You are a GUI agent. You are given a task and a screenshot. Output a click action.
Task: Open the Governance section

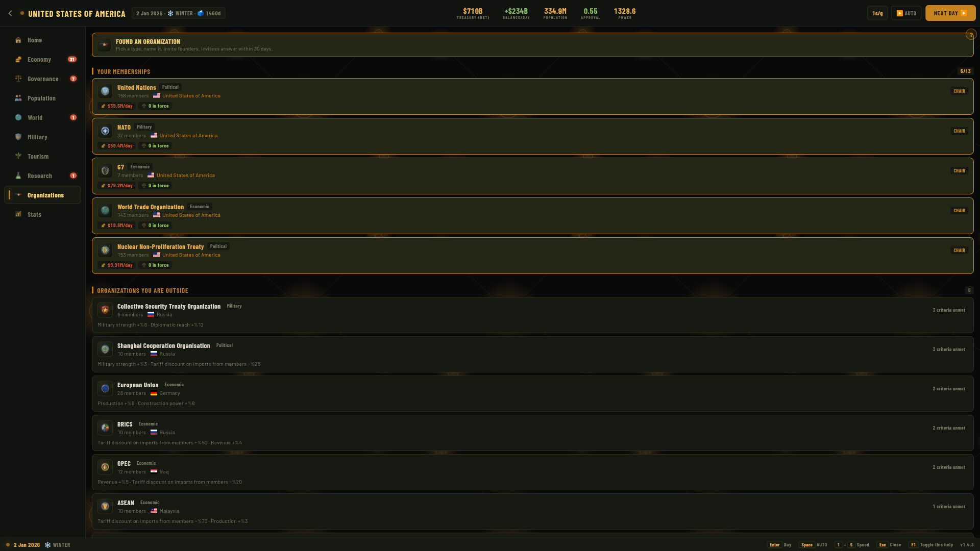click(x=43, y=79)
